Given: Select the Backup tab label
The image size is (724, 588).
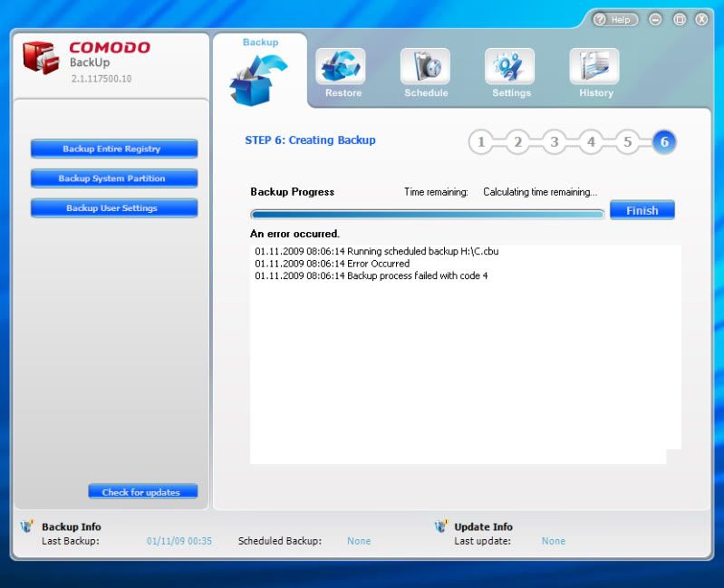Looking at the screenshot, I should (260, 42).
